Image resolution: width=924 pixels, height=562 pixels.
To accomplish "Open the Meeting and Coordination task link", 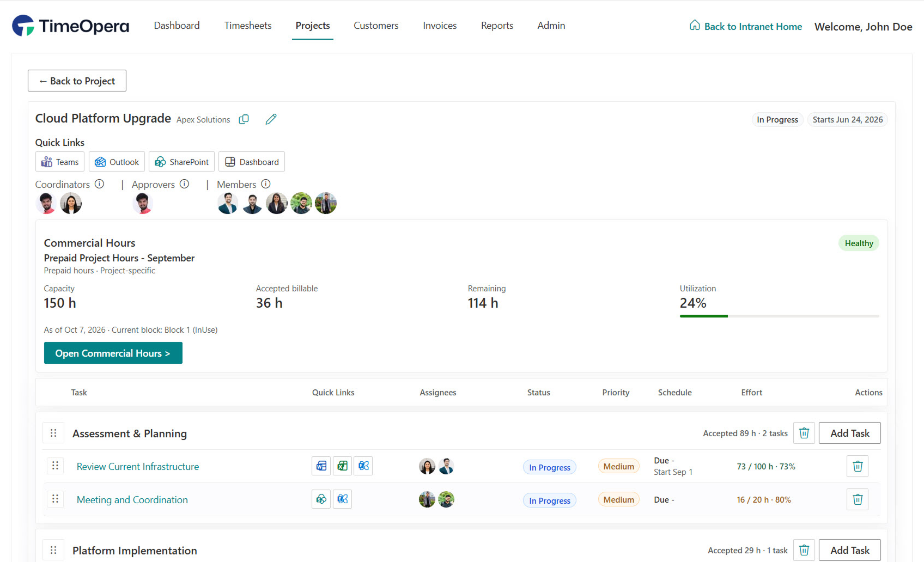I will [132, 499].
